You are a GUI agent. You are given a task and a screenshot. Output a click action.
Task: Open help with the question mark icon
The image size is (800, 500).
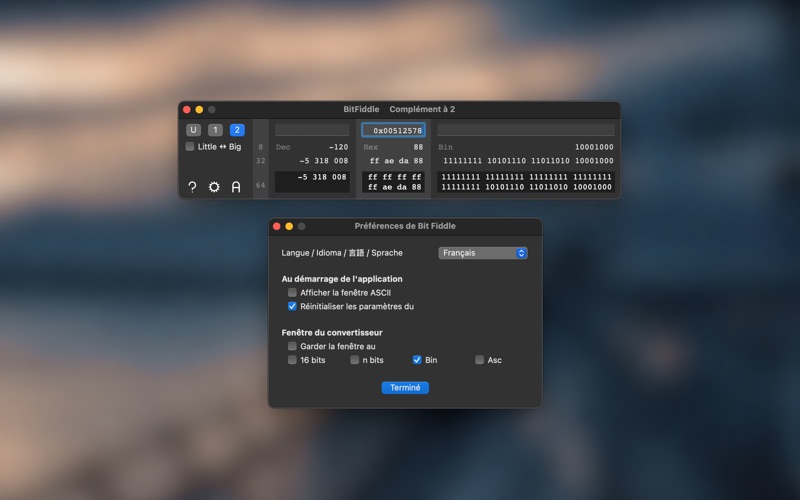point(192,187)
